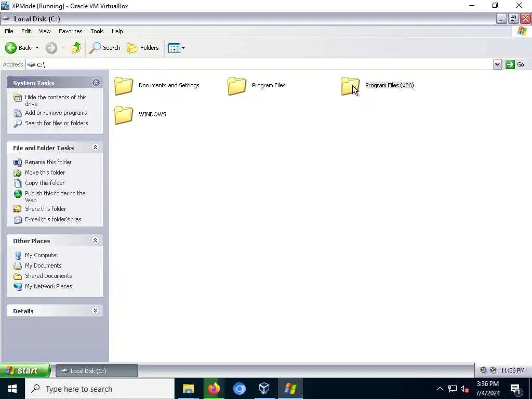Viewport: 532px width, 399px height.
Task: Open My Network Places link
Action: click(x=48, y=286)
